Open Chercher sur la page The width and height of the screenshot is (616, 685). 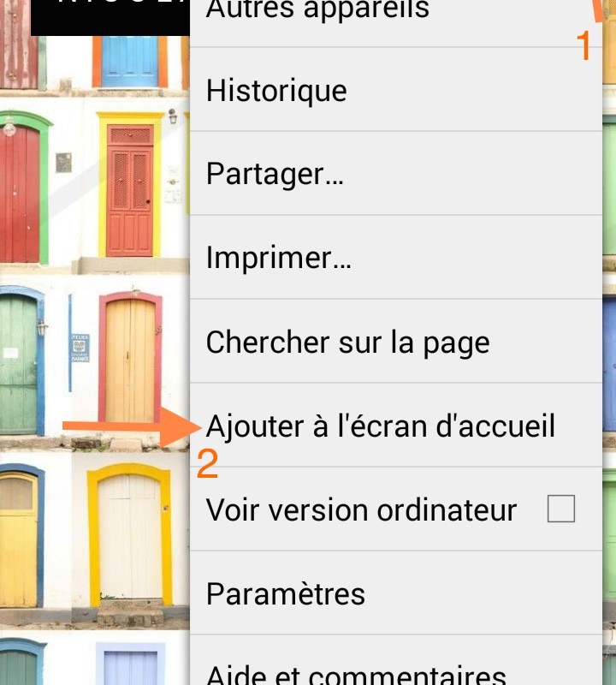(396, 341)
